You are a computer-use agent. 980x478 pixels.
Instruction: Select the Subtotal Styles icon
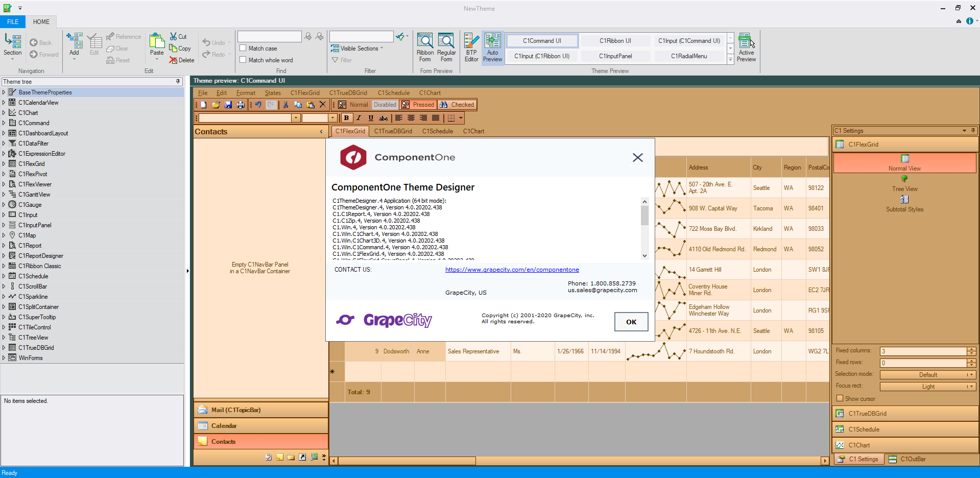coord(904,199)
